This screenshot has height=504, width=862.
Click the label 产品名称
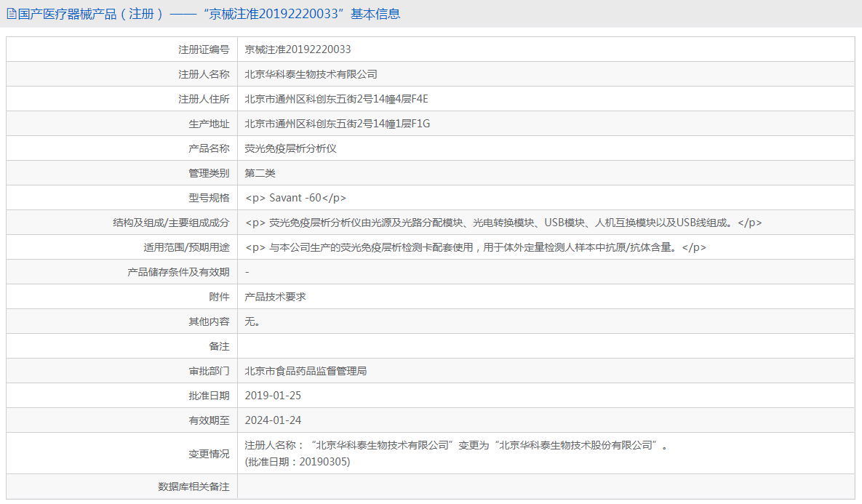209,148
